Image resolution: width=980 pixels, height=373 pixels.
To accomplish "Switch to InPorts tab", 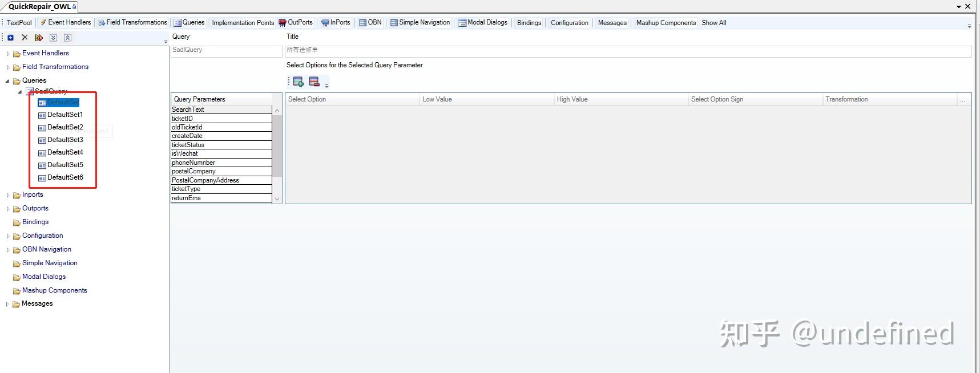I will (336, 22).
